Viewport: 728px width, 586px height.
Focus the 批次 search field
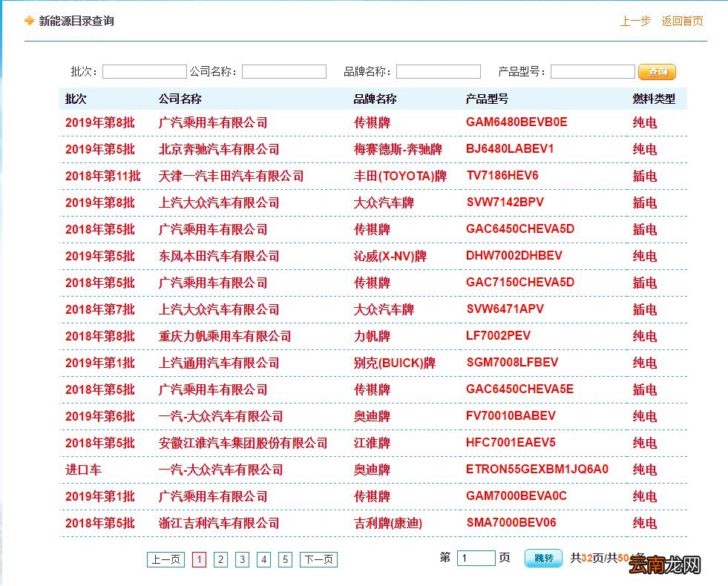click(145, 71)
